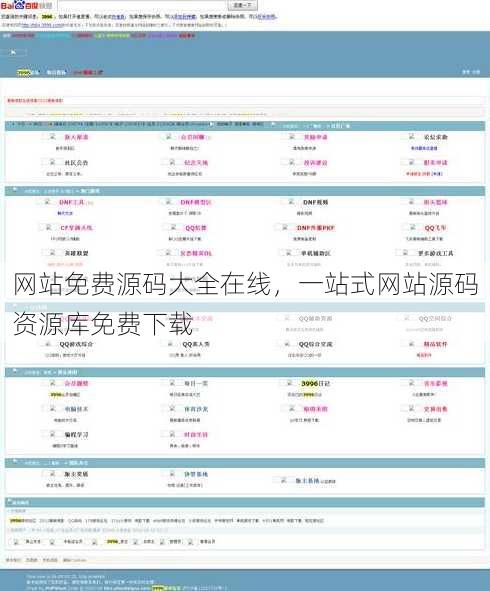The image size is (490, 591).
Task: Open the 编程学习 forum link
Action: coord(76,435)
